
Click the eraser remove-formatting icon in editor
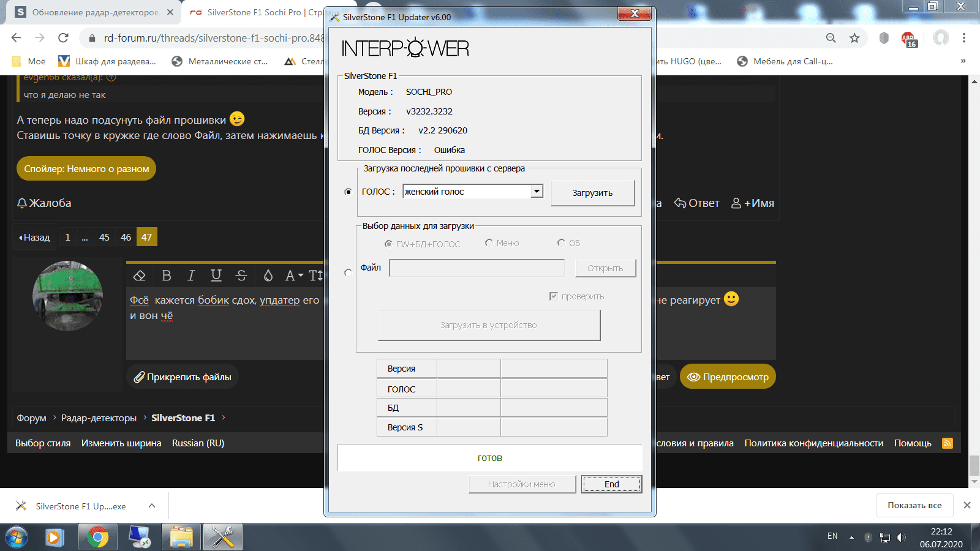coord(140,275)
